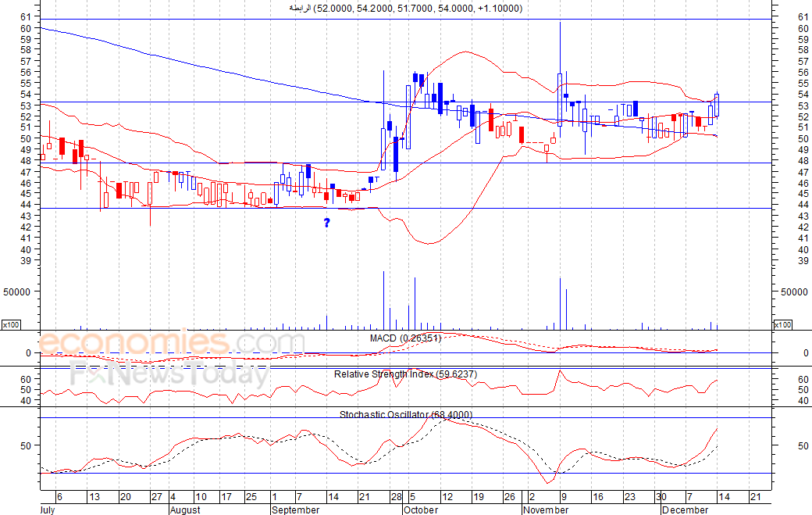Click the 50000 volume label on right axis
812x515 pixels.
pyautogui.click(x=794, y=292)
